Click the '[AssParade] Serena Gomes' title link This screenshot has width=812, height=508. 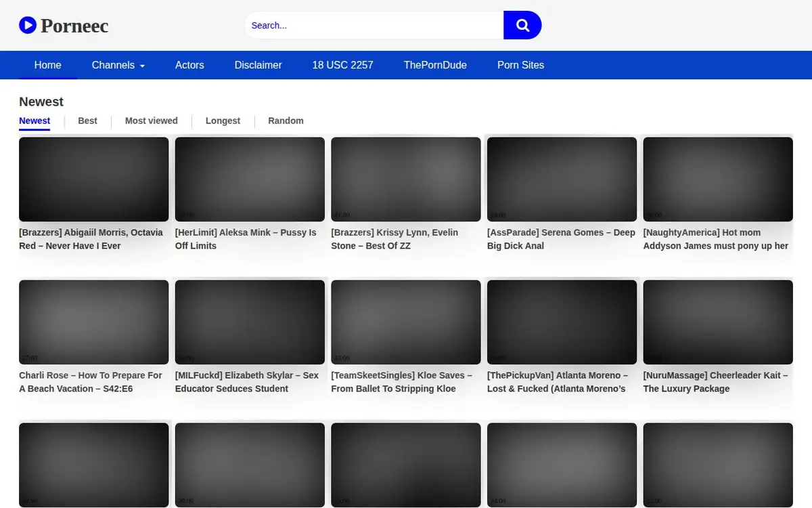[561, 239]
